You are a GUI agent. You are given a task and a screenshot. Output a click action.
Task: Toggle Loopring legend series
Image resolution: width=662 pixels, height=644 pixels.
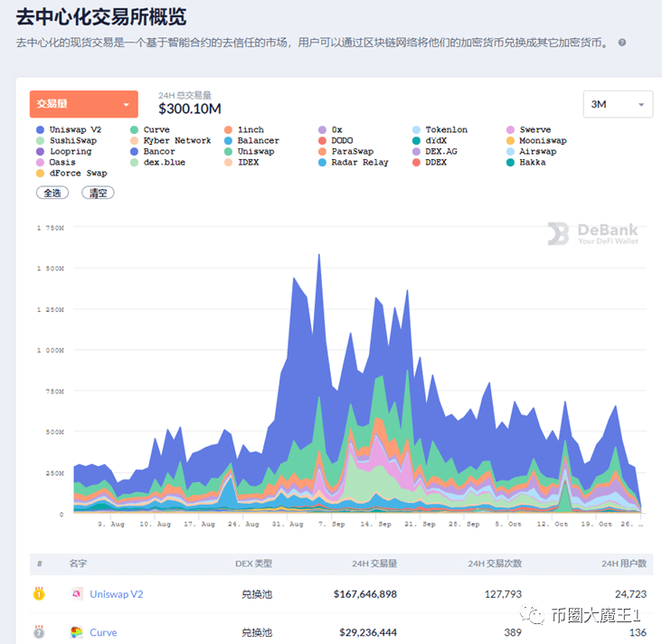(63, 151)
